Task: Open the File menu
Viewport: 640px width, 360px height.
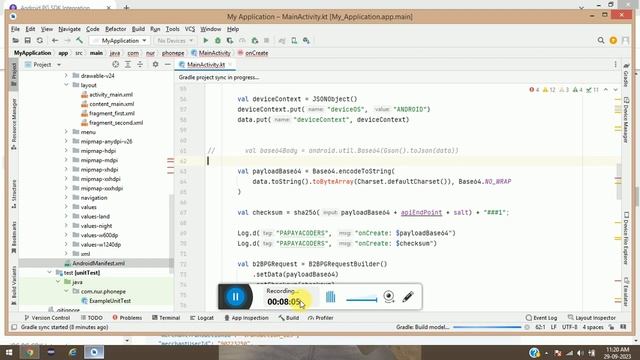Action: tap(15, 29)
